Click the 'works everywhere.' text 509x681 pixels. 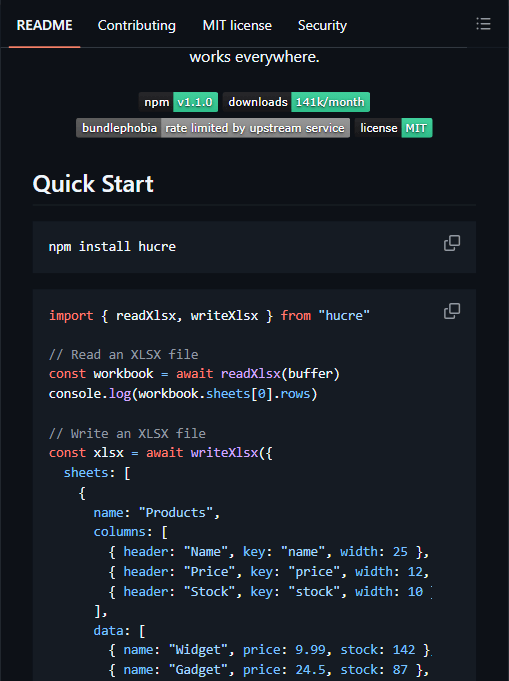(254, 57)
